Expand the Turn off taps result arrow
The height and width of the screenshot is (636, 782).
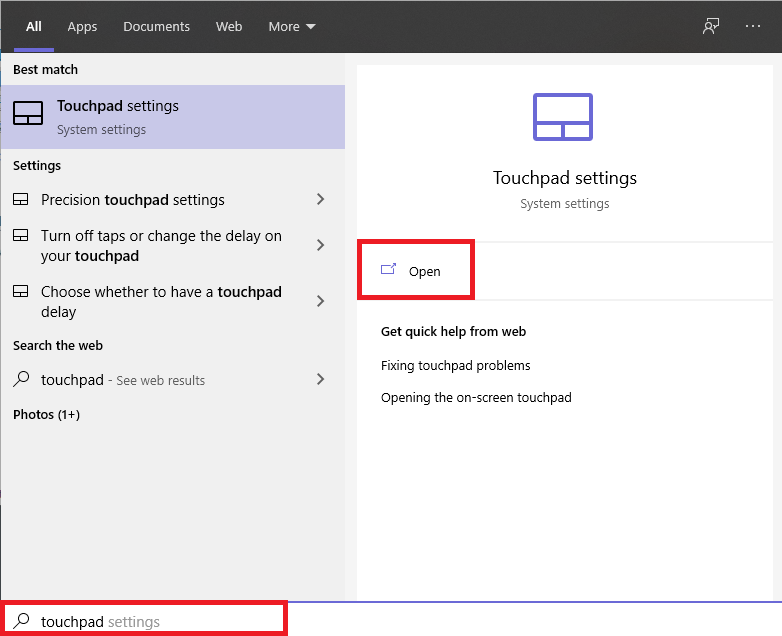coord(321,245)
